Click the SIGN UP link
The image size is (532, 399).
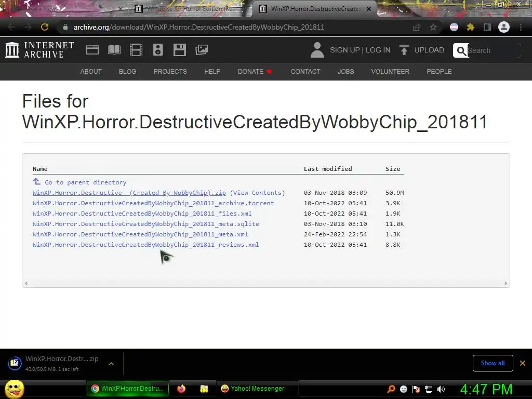coord(345,50)
